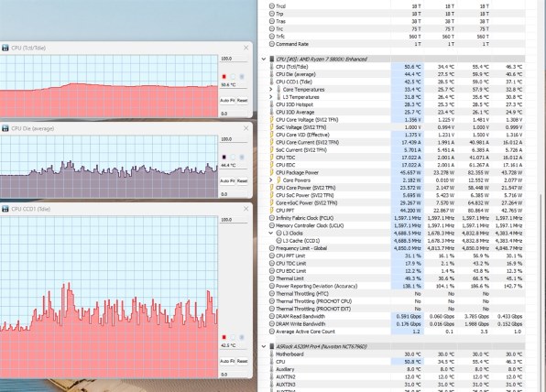Click the 100.0 maximum field in CPU CCD1 graph
The image size is (546, 392).
(234, 220)
